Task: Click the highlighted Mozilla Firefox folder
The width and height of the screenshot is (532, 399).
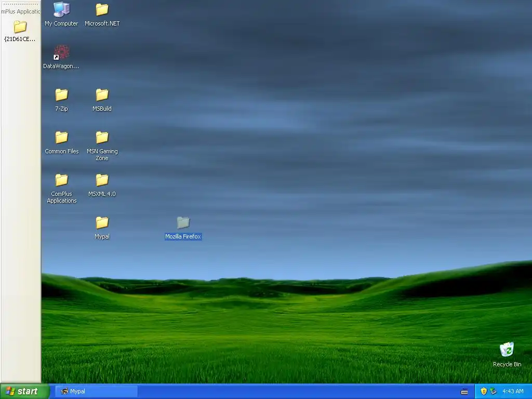Action: (183, 228)
